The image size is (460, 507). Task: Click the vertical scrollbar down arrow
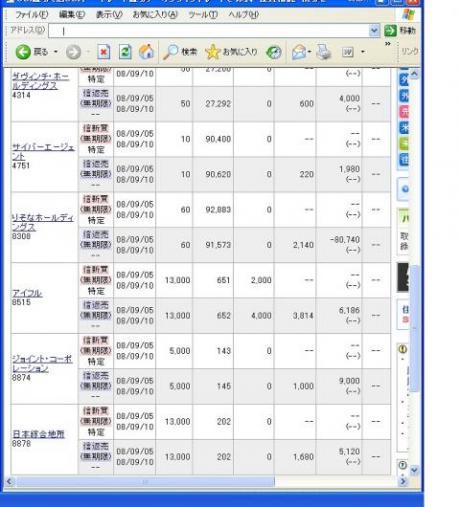pos(414,470)
